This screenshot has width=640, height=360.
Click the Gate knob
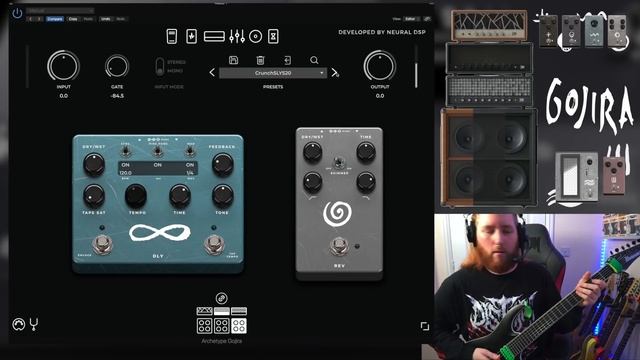[x=117, y=66]
